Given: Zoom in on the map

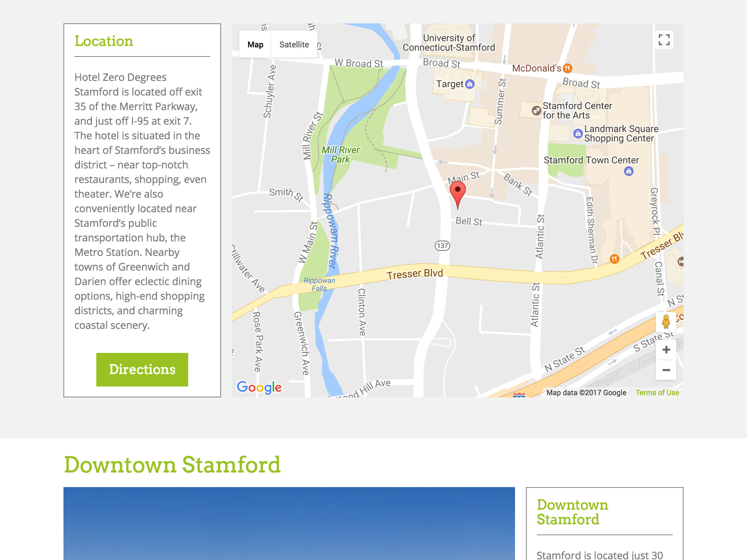Looking at the screenshot, I should click(x=666, y=350).
